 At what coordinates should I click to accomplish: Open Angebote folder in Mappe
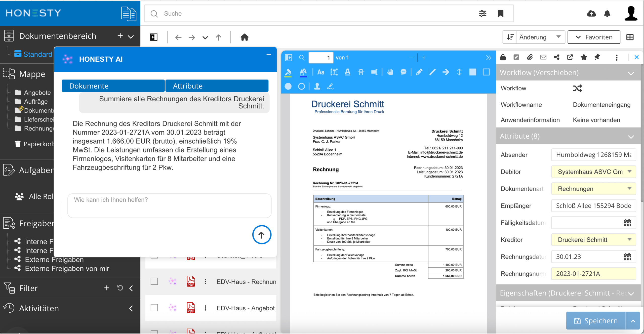(x=37, y=93)
